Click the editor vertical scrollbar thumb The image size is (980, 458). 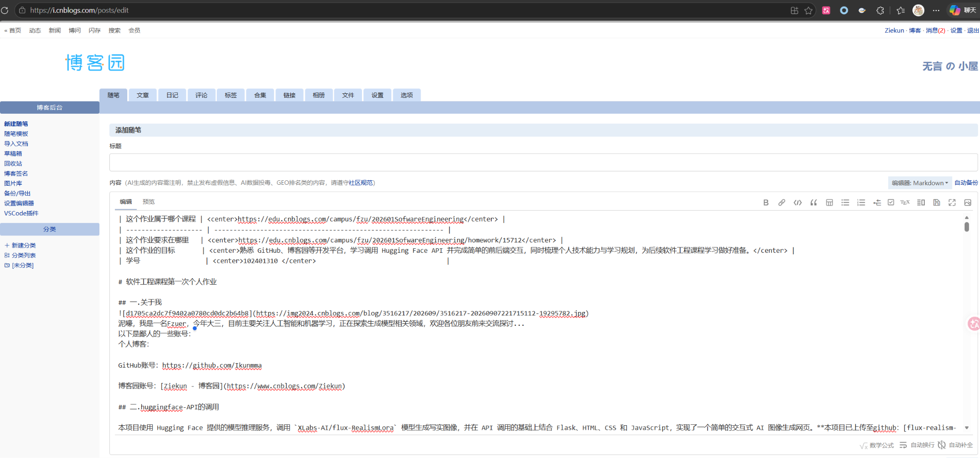(967, 227)
